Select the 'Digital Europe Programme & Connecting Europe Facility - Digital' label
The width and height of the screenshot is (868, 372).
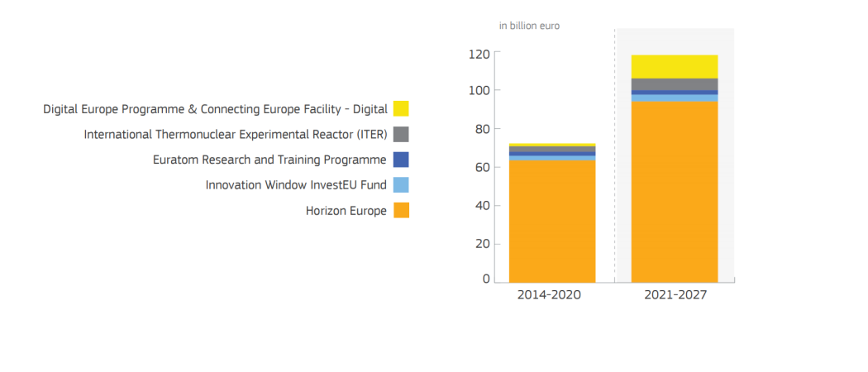(215, 109)
